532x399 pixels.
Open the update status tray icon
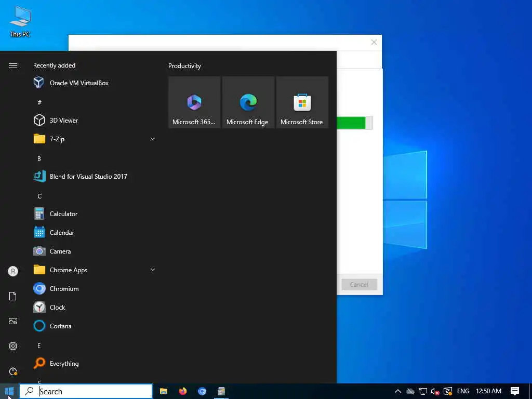(448, 391)
